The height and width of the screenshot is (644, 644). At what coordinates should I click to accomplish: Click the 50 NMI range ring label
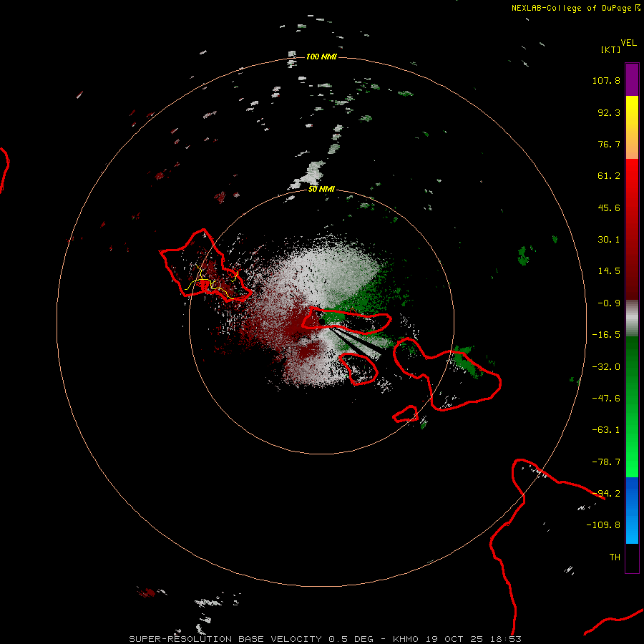(x=321, y=190)
